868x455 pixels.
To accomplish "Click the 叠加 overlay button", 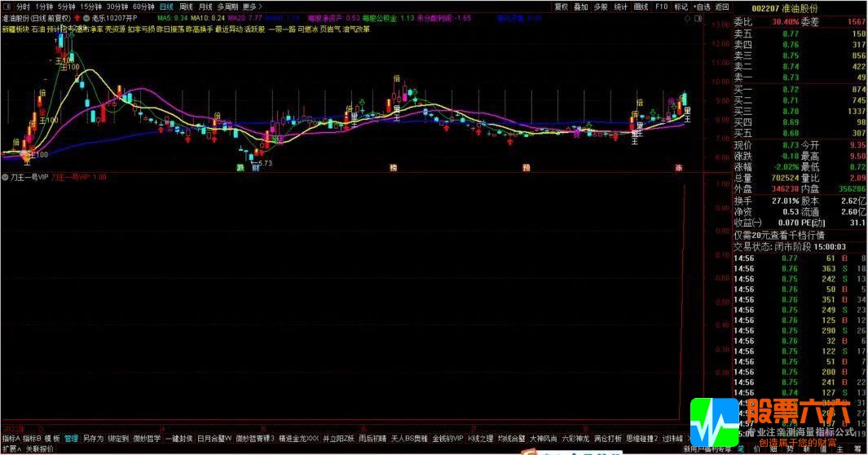I will 580,7.
